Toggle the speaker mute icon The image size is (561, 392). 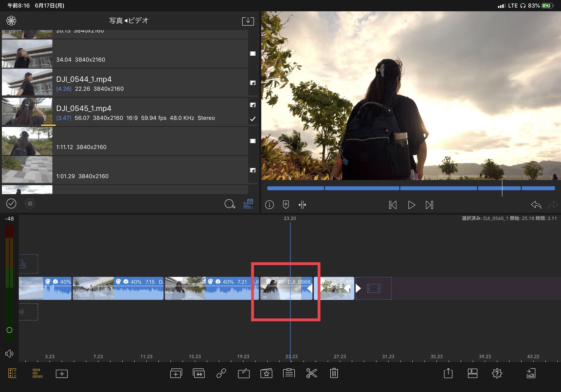[9, 353]
